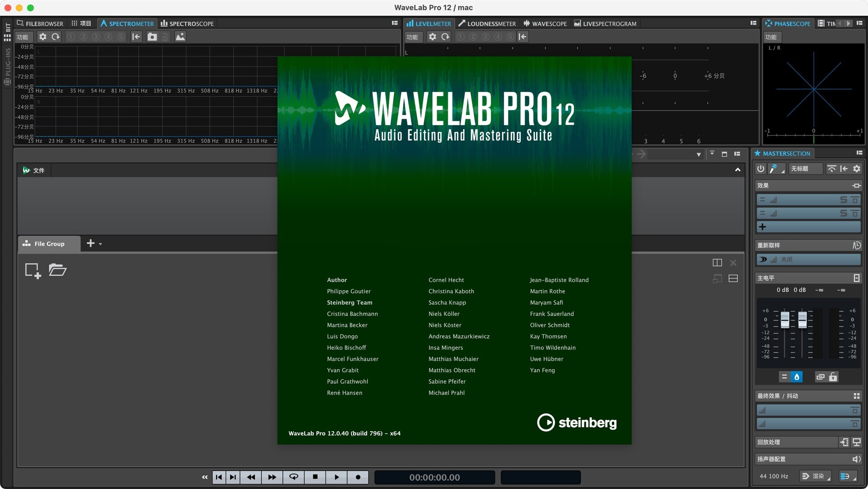
Task: Toggle the Master Section power button
Action: (761, 169)
